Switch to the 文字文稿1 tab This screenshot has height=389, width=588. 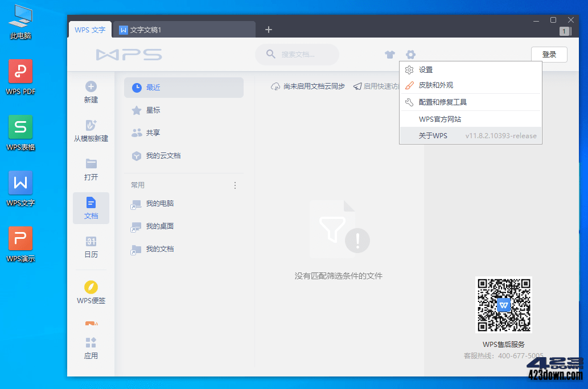(184, 30)
